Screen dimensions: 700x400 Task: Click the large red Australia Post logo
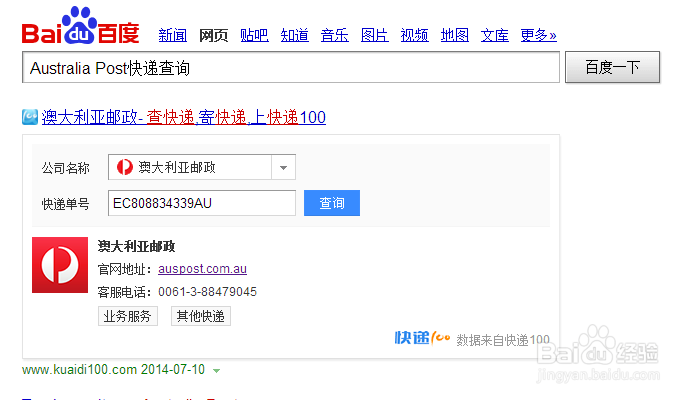tap(60, 265)
